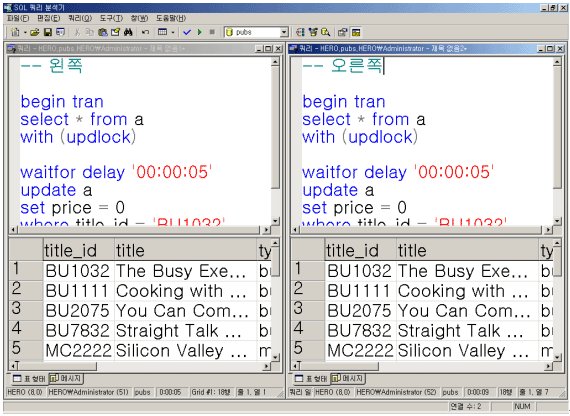Click BU1032 cell in left results grid
This screenshot has width=570, height=416.
(79, 271)
